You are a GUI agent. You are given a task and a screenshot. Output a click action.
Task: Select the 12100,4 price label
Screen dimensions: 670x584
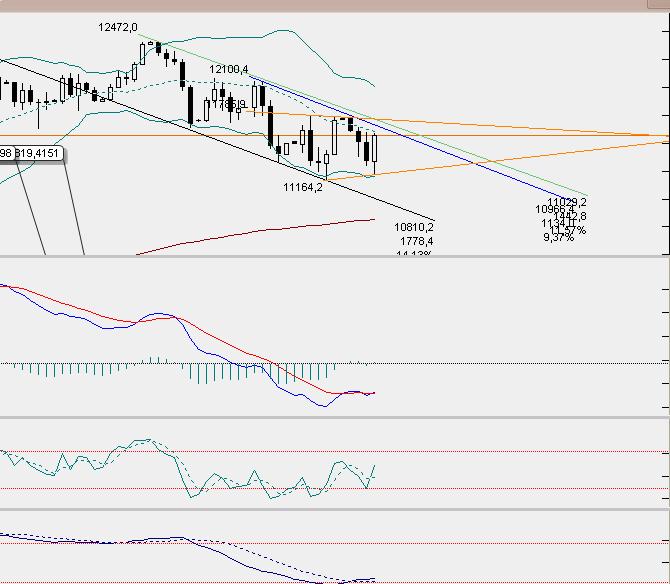[x=229, y=69]
